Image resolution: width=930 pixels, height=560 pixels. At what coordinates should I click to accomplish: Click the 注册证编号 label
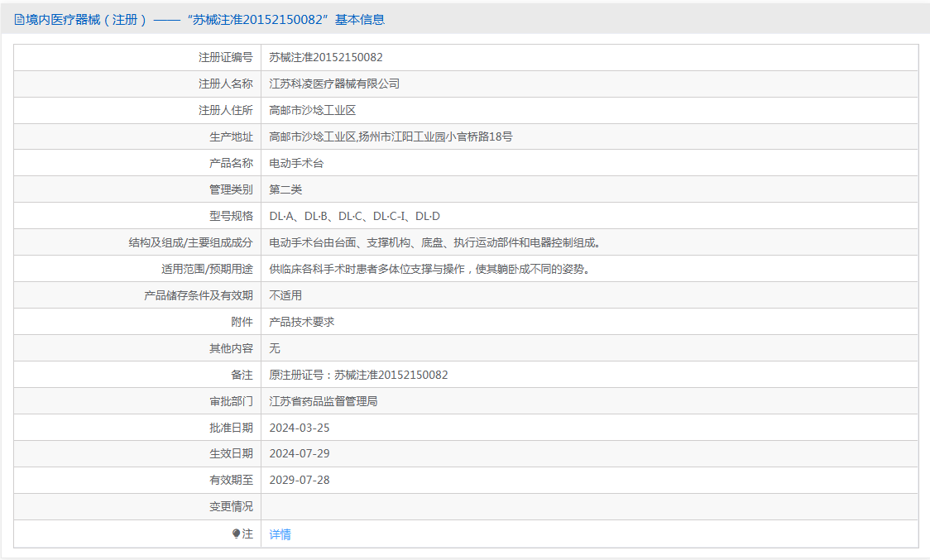tap(225, 58)
